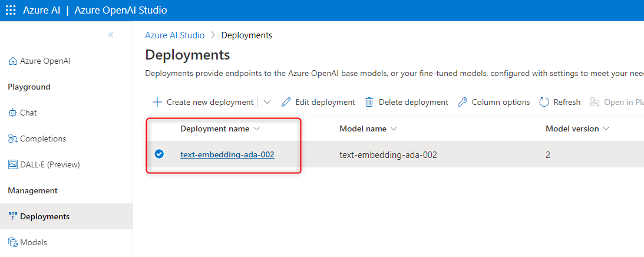Click the Models database icon
Screen dimensions: 644x257
coord(13,242)
